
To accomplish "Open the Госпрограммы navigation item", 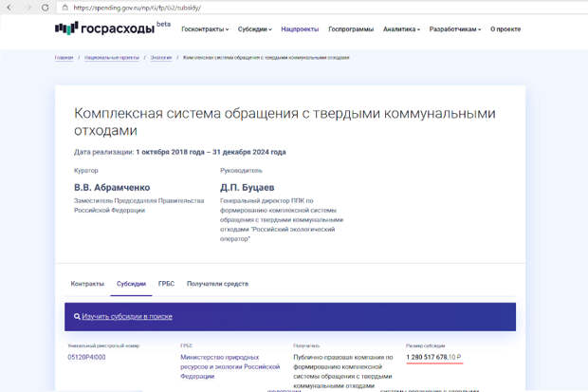I will coord(351,28).
